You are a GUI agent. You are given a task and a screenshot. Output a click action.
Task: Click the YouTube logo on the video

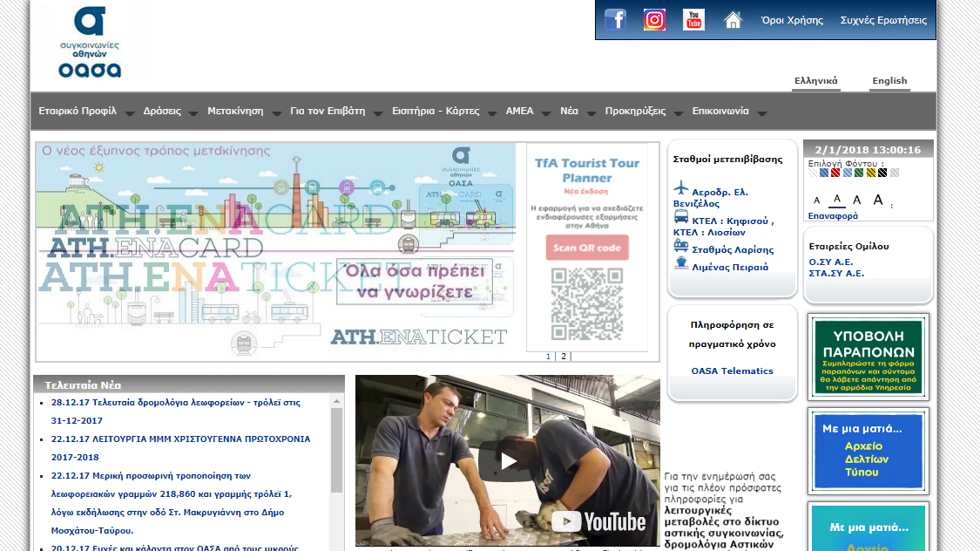coord(598,521)
